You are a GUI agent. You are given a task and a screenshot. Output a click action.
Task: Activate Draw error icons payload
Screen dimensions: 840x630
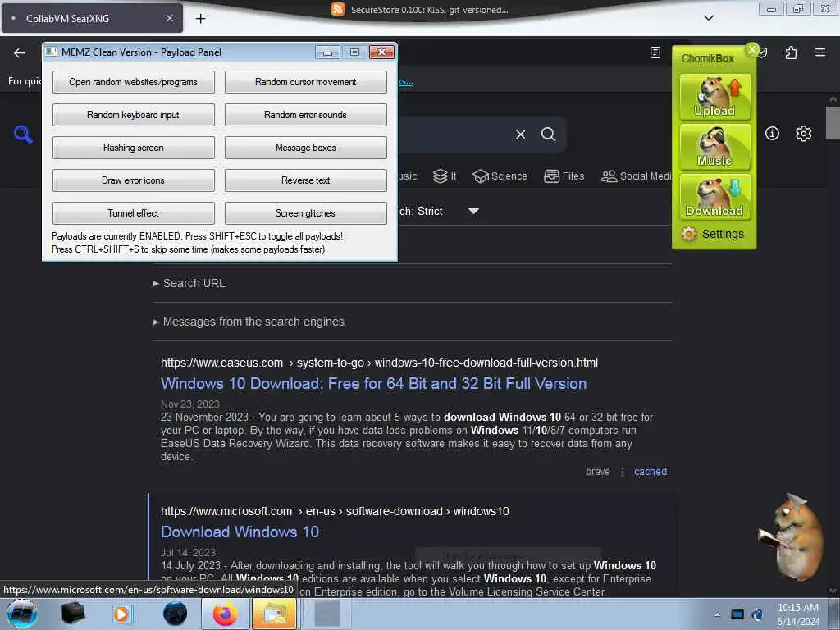[x=134, y=180]
